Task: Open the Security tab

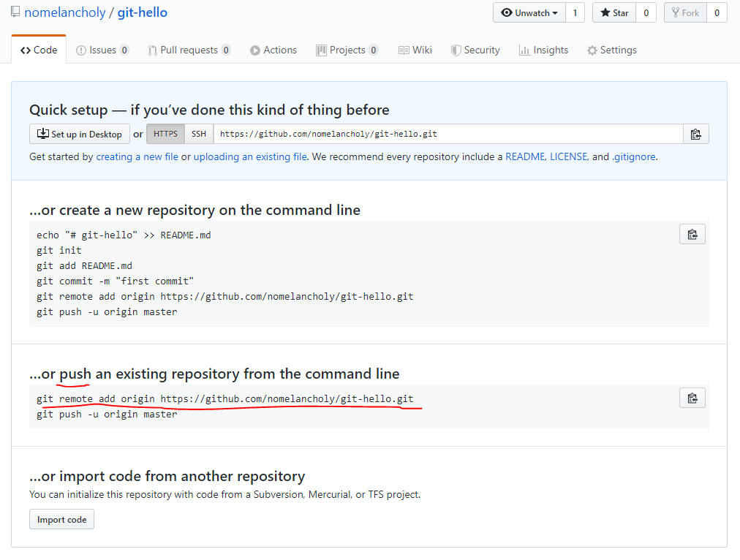Action: coord(475,50)
